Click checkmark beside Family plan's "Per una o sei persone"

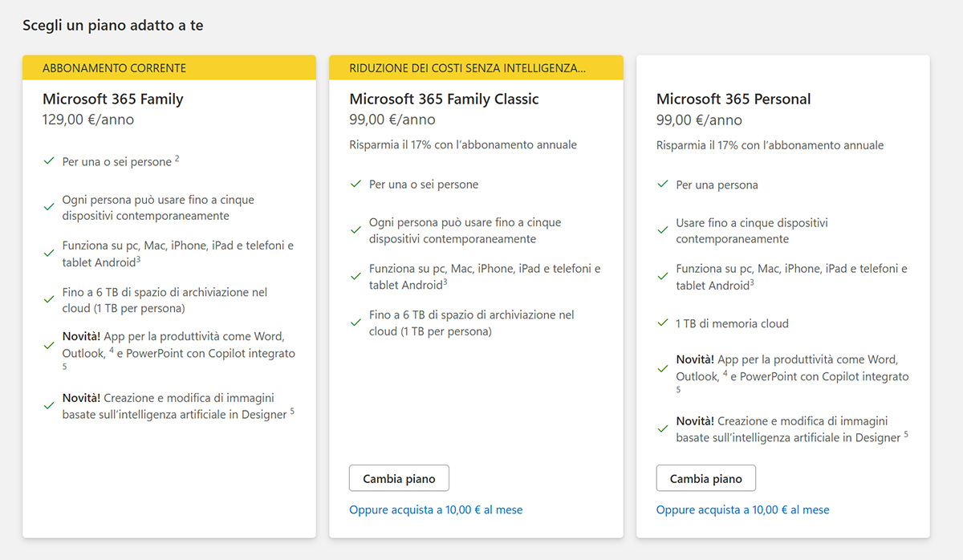[49, 161]
